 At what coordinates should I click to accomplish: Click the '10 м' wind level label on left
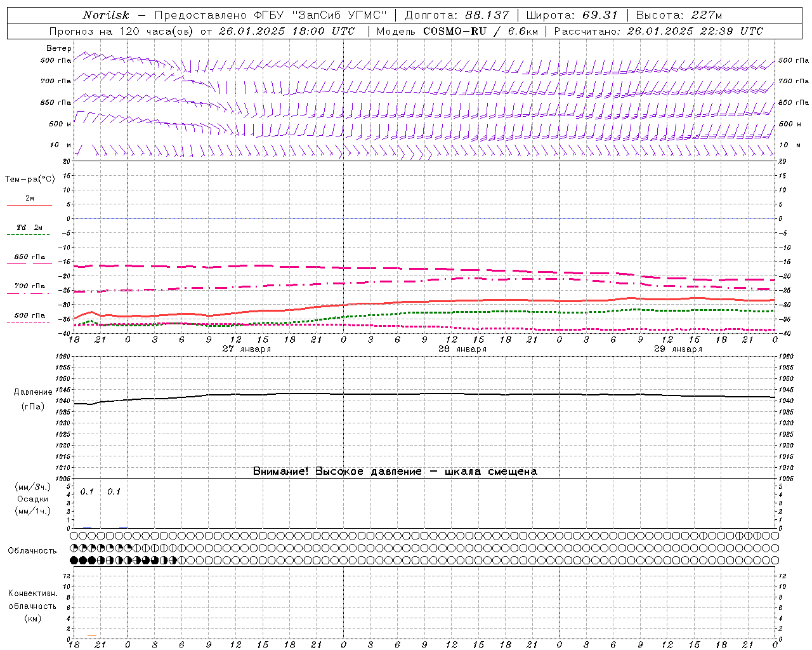point(61,145)
